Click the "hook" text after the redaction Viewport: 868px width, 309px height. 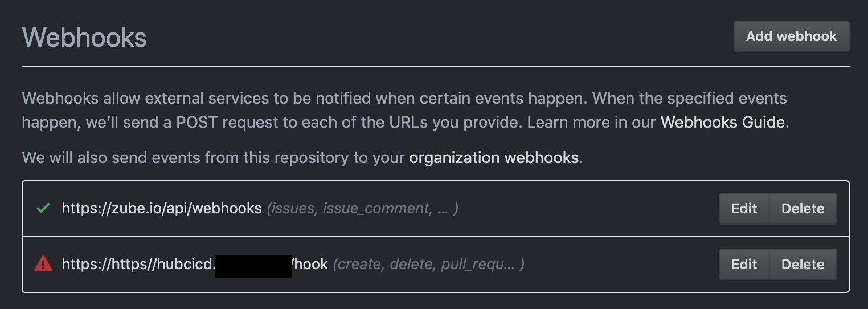tap(311, 265)
